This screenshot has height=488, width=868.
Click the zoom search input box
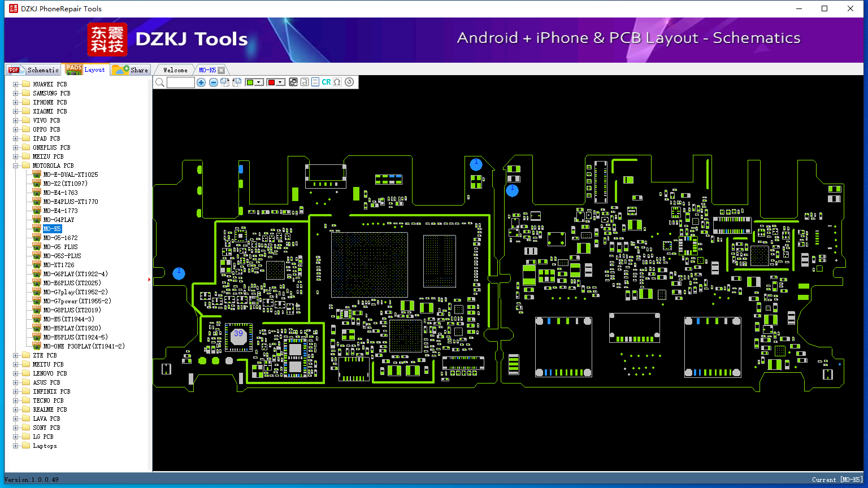(181, 82)
